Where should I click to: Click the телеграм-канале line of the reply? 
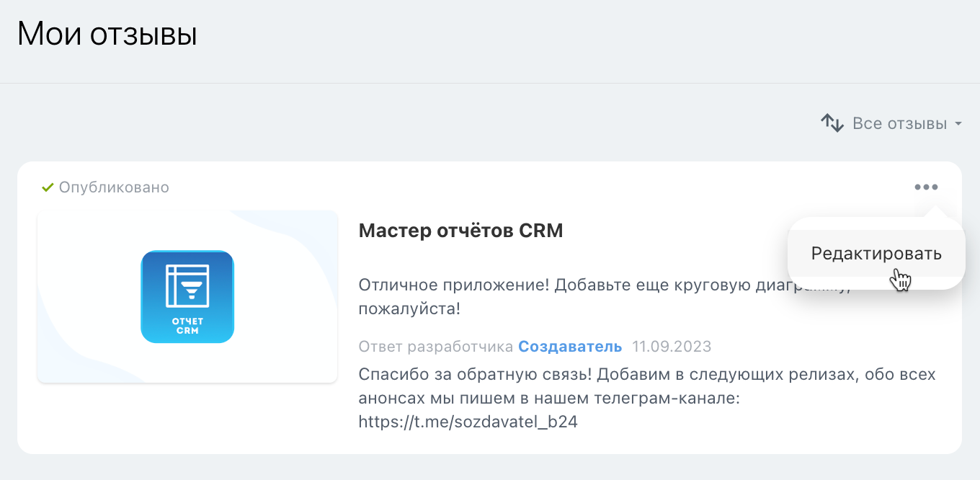pos(548,398)
